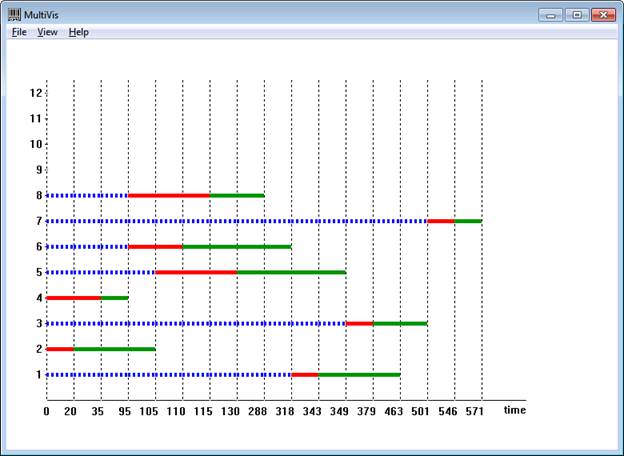Click the y-axis label 3

pos(39,323)
